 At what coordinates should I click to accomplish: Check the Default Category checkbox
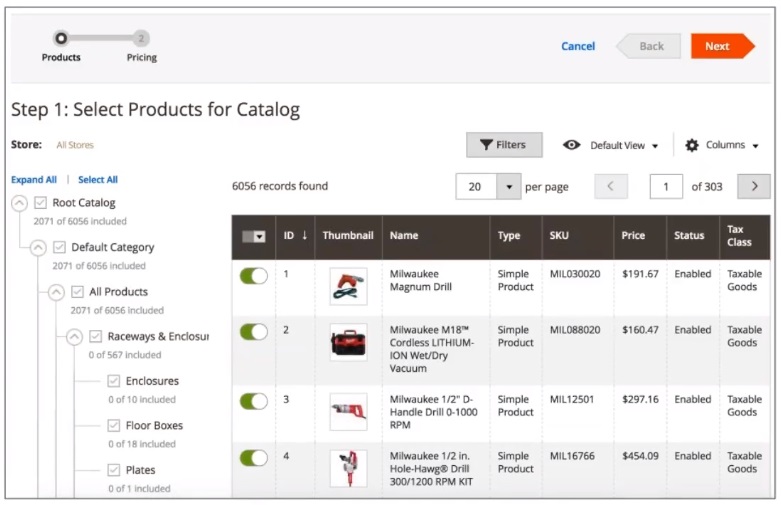click(x=59, y=247)
